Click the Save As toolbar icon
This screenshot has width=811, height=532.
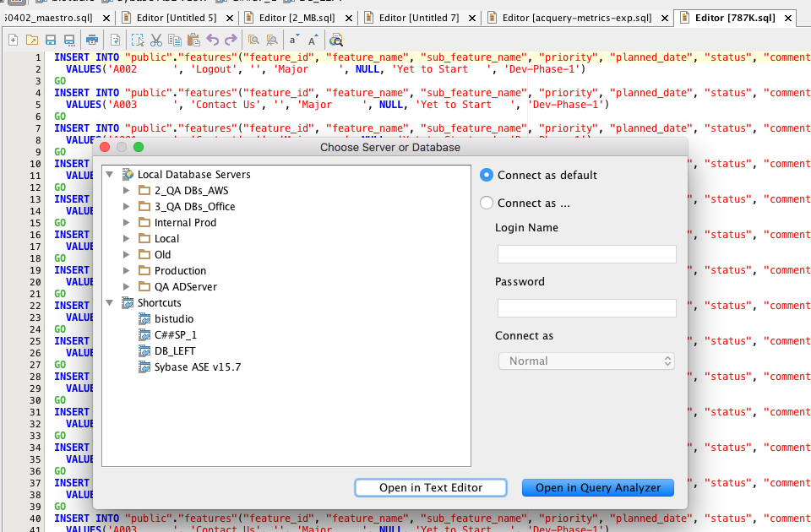point(68,40)
